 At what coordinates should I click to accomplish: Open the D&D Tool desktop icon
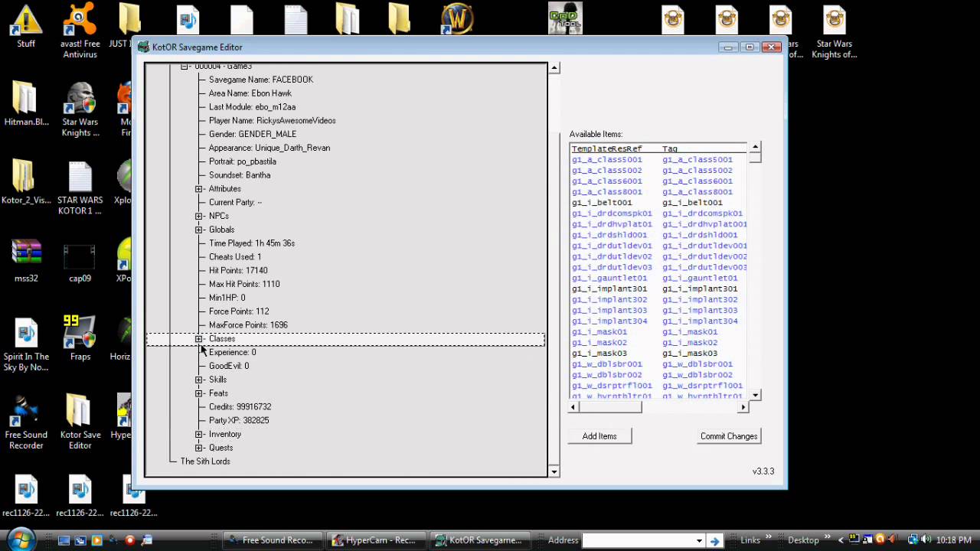(x=565, y=18)
